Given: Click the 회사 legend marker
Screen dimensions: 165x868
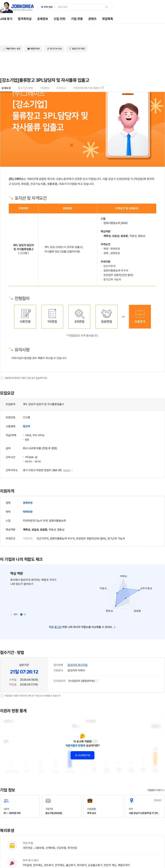Looking at the screenshot, I should click(11, 614).
